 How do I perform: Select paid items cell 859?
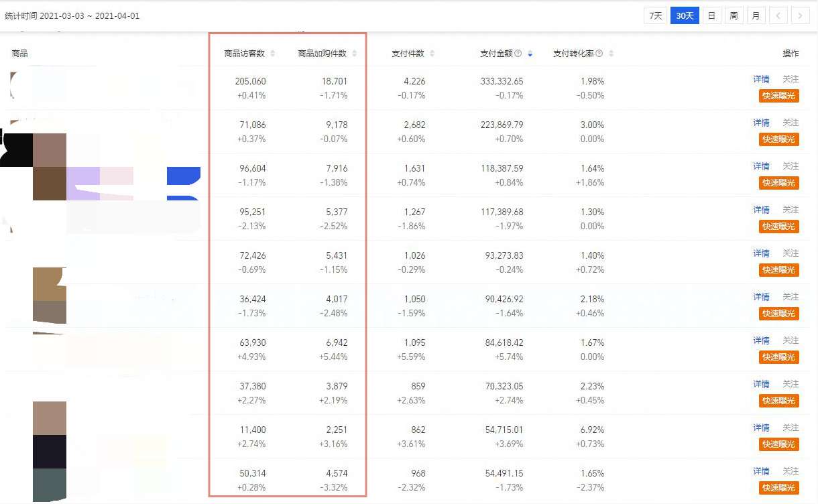418,386
